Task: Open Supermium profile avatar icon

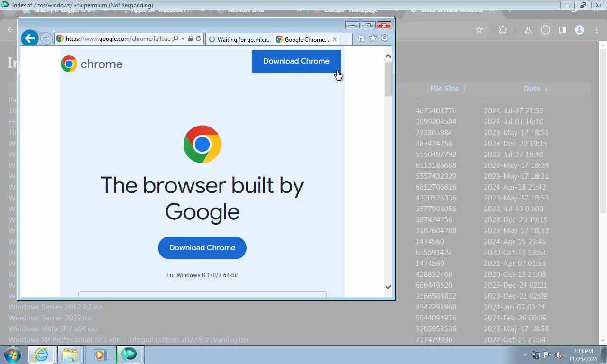Action: point(579,30)
